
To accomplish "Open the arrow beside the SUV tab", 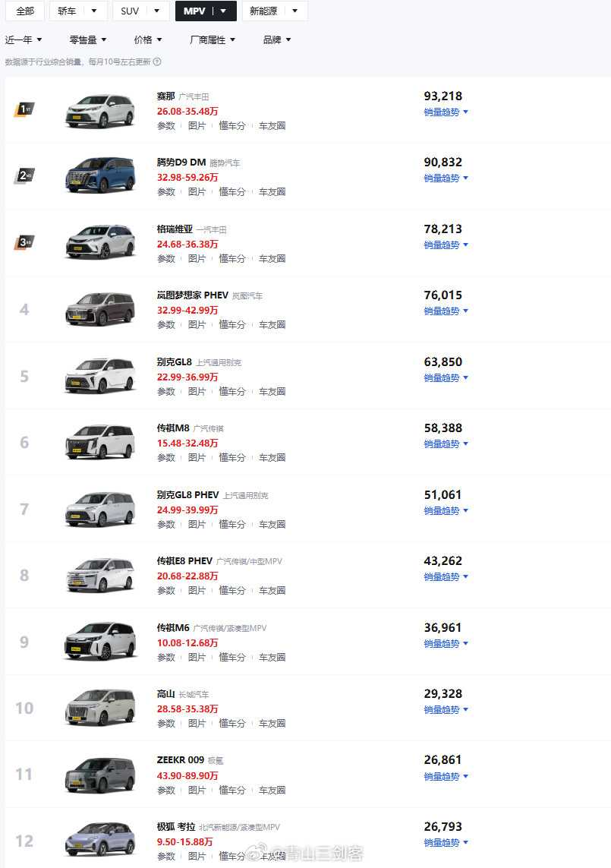I will [156, 11].
